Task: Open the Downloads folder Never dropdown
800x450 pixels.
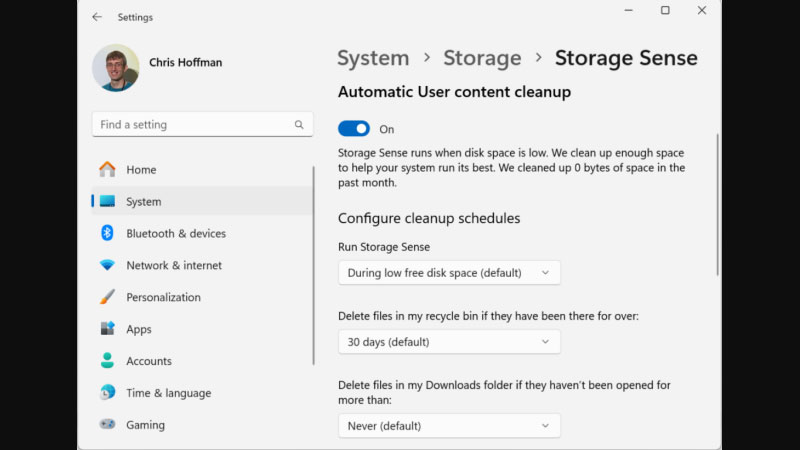Action: [449, 426]
